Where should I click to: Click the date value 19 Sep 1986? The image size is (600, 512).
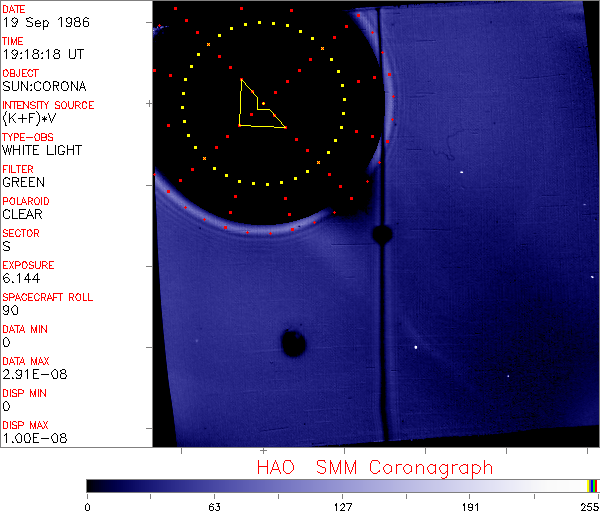[x=38, y=22]
